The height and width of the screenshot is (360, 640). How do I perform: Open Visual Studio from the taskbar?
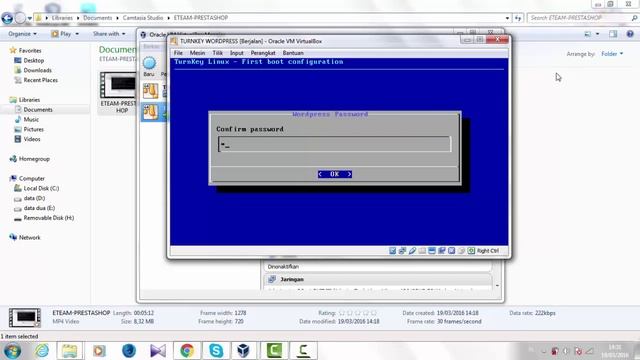point(158,351)
